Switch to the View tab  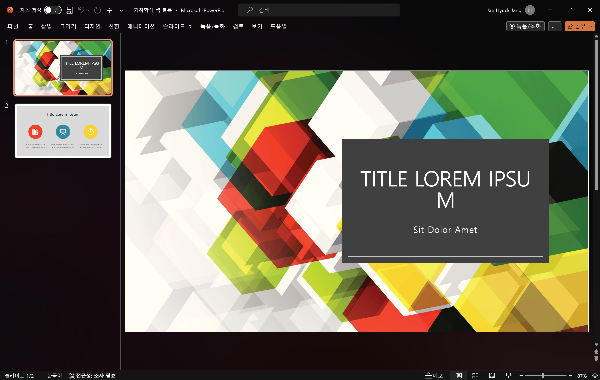point(257,26)
